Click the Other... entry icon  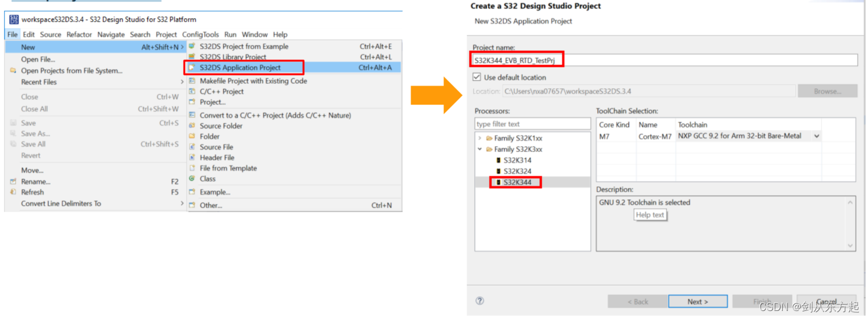[x=192, y=205]
